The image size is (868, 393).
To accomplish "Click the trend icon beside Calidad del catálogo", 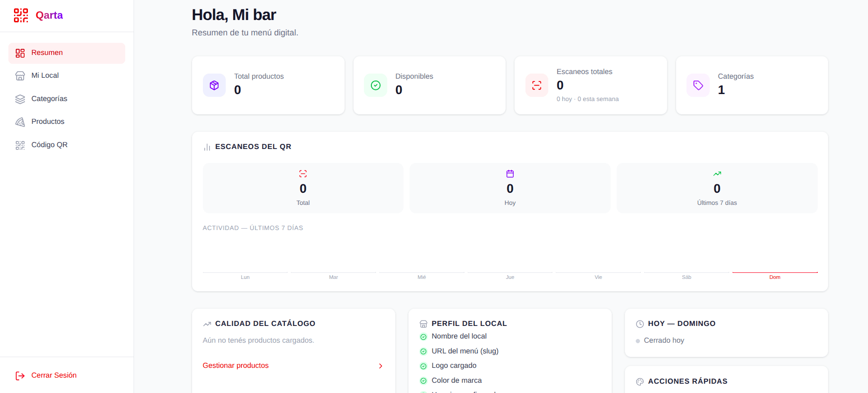I will pos(207,324).
